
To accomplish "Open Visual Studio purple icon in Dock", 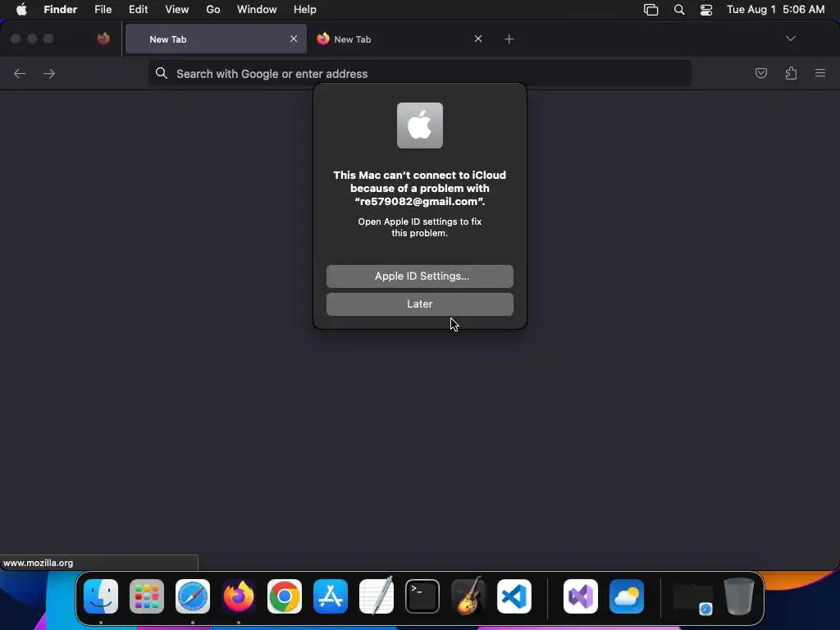I will (581, 596).
